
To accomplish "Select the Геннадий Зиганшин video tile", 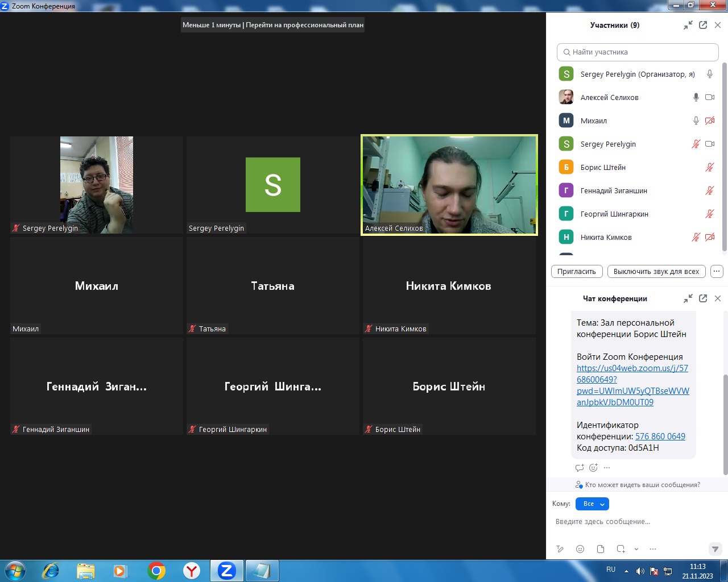I will point(97,386).
